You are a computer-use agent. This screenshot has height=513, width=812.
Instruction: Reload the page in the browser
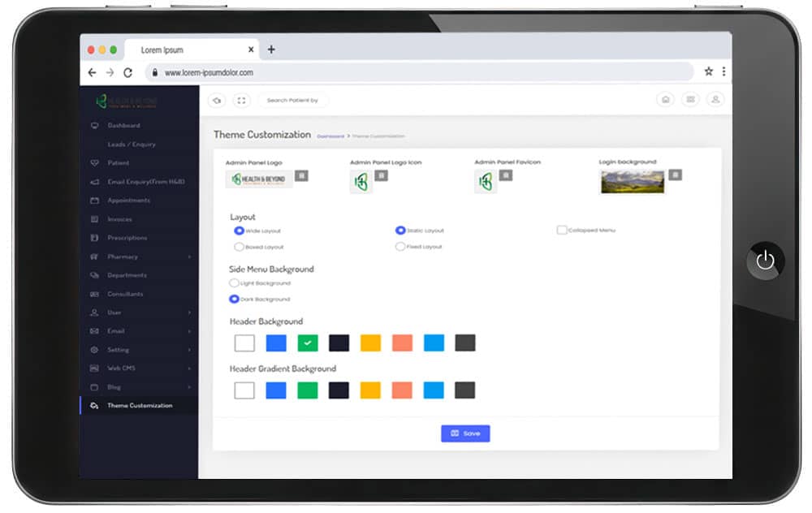point(128,72)
